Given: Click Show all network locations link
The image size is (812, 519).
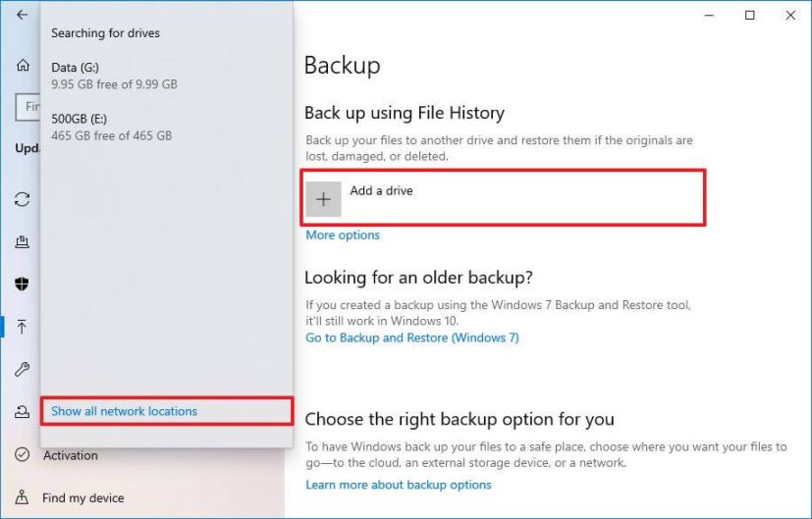Looking at the screenshot, I should pyautogui.click(x=124, y=411).
